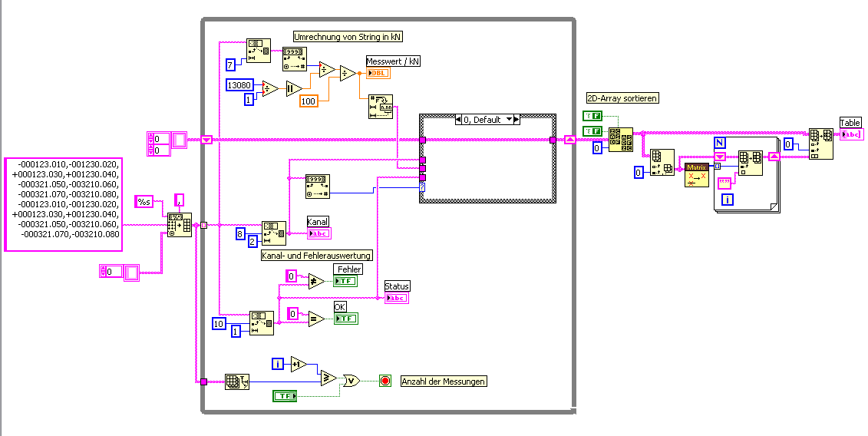Select the case selector question mark terminal
868x436 pixels.
tap(422, 188)
